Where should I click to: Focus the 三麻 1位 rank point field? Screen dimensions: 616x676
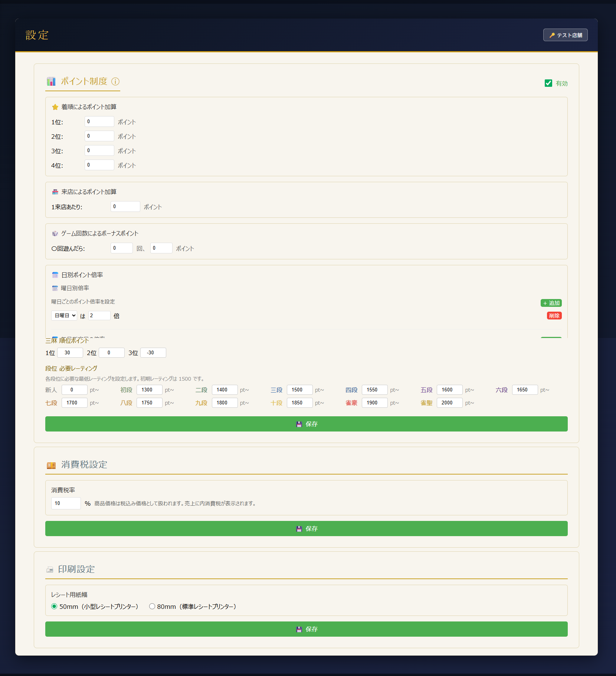(x=70, y=353)
